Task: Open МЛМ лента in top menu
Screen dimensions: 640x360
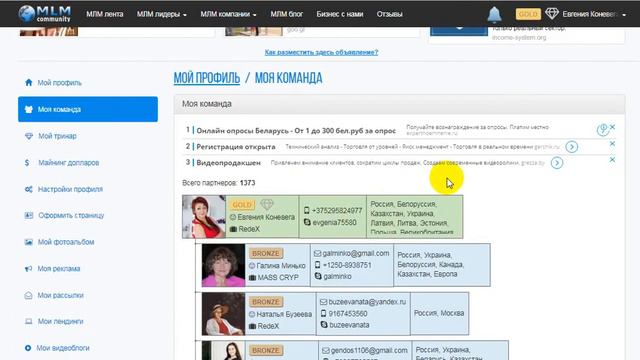Action: pyautogui.click(x=104, y=14)
